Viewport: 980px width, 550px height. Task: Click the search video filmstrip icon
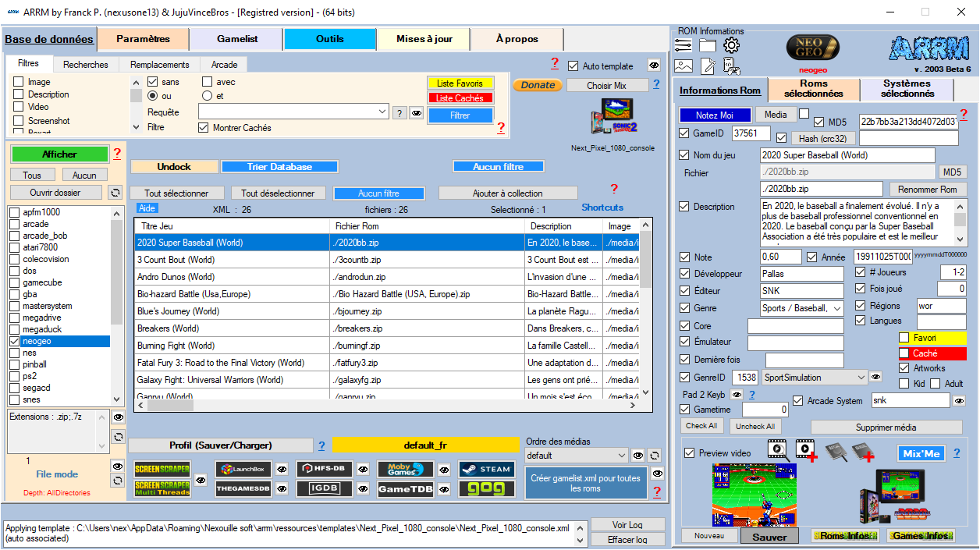777,449
